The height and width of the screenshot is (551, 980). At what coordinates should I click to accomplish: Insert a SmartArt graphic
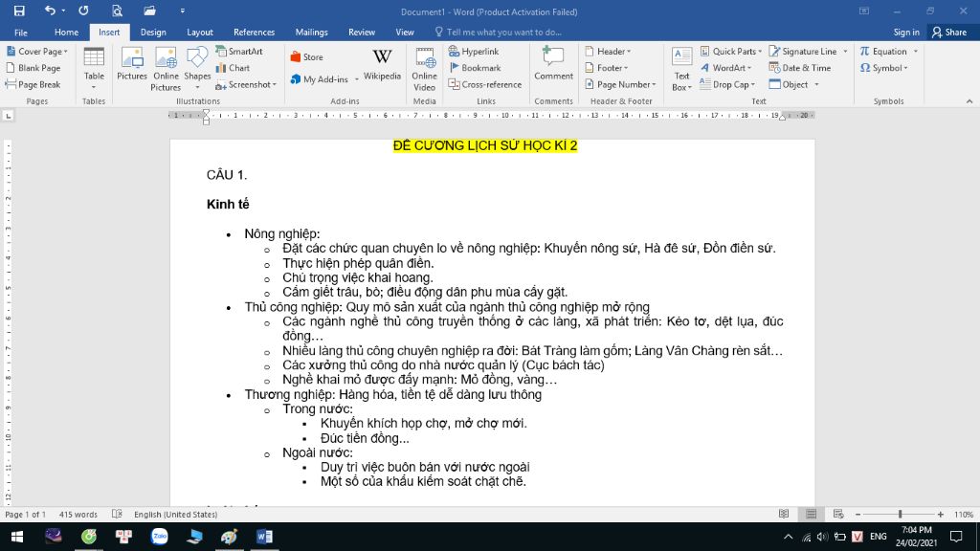pos(239,52)
